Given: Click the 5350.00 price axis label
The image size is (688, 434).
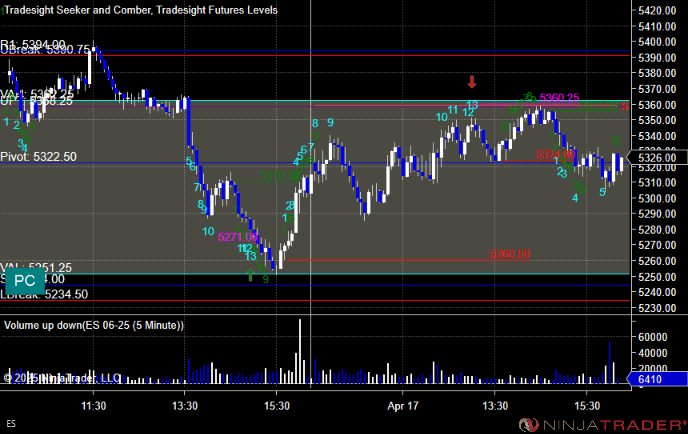Looking at the screenshot, I should click(x=657, y=120).
